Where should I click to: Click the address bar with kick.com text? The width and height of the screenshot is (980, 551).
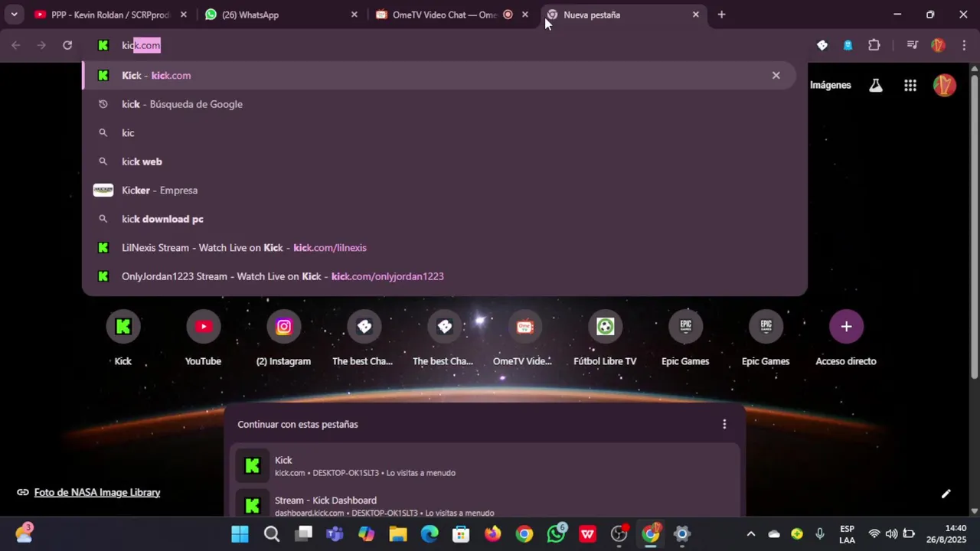coord(444,45)
